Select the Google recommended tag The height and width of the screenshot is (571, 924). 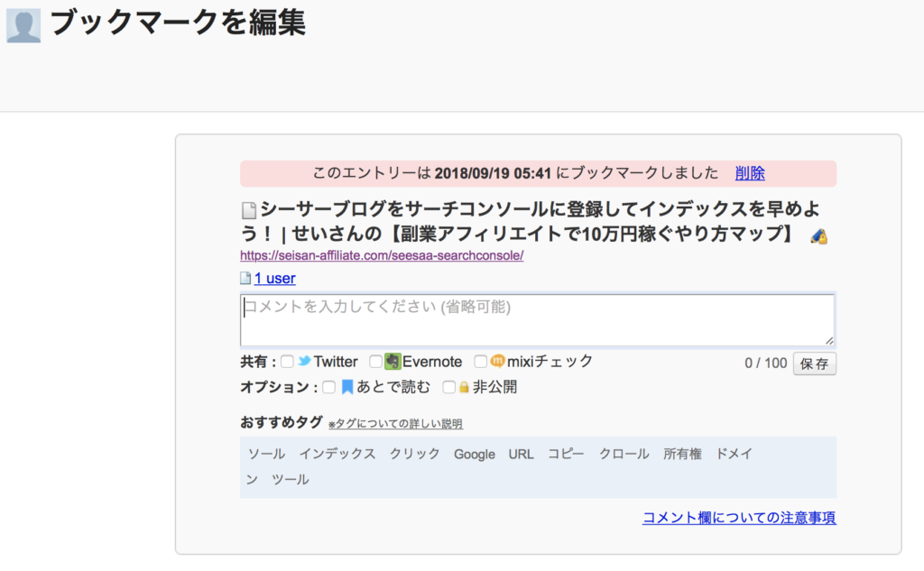(x=475, y=454)
